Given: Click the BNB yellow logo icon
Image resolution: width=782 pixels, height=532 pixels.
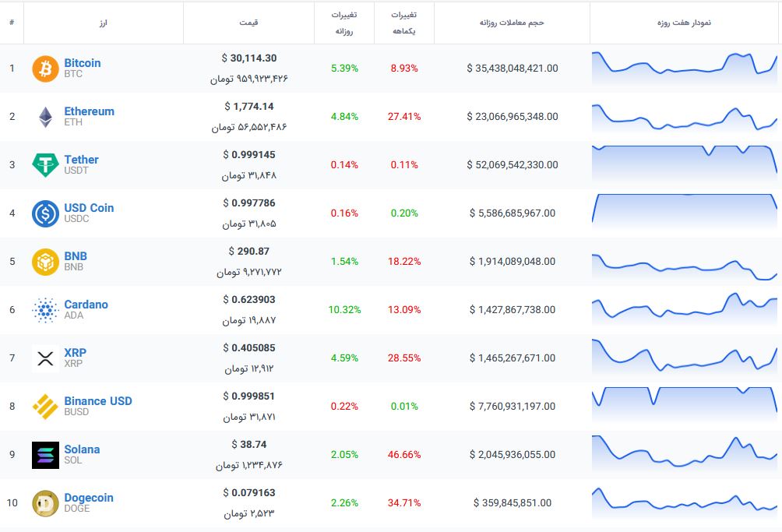Looking at the screenshot, I should click(x=45, y=262).
